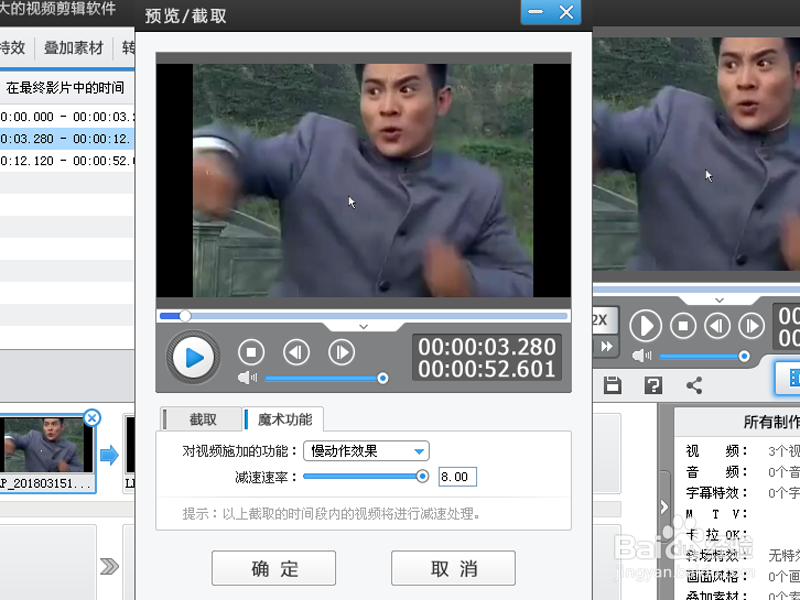Click the share icon in main window

pos(694,385)
